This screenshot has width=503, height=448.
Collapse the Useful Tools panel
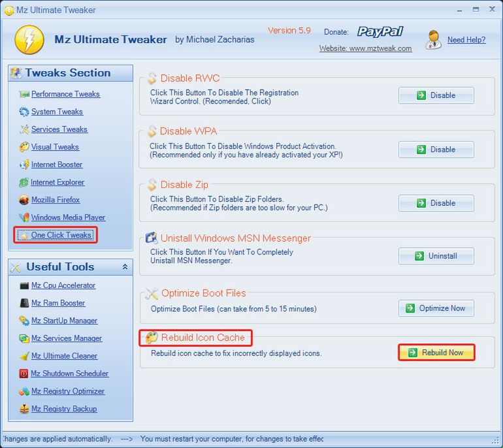[125, 267]
